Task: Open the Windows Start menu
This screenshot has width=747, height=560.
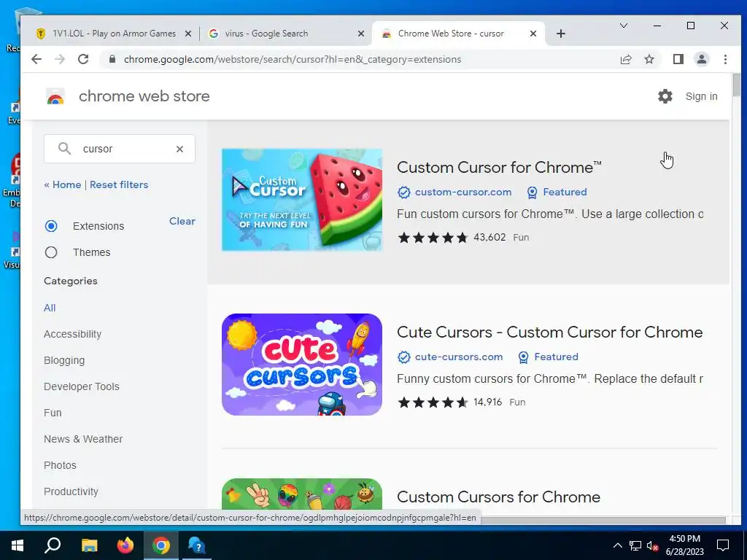Action: (18, 545)
